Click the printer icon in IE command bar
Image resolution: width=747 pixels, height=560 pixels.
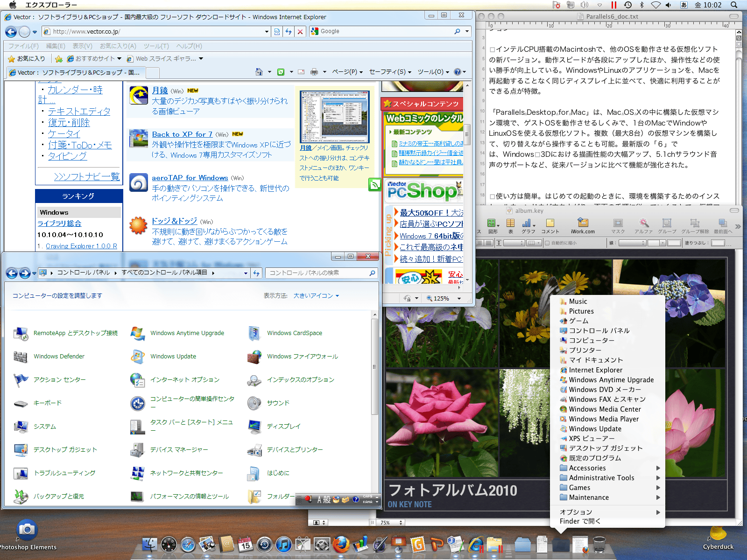[x=314, y=72]
